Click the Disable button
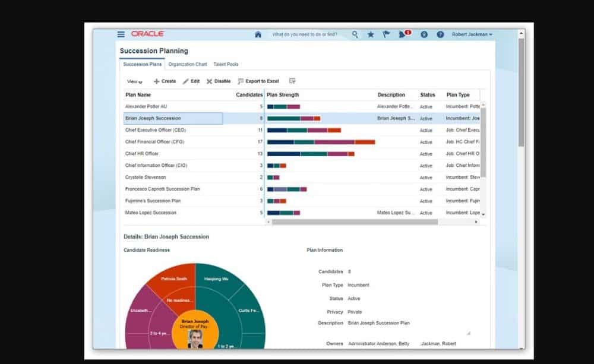Viewport: 594px width, 364px height. pos(219,81)
